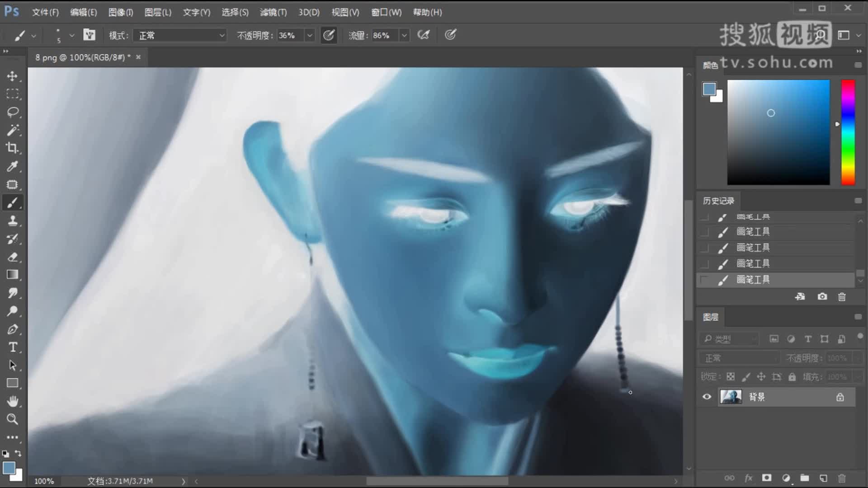Toggle pressure for opacity button

click(x=329, y=35)
